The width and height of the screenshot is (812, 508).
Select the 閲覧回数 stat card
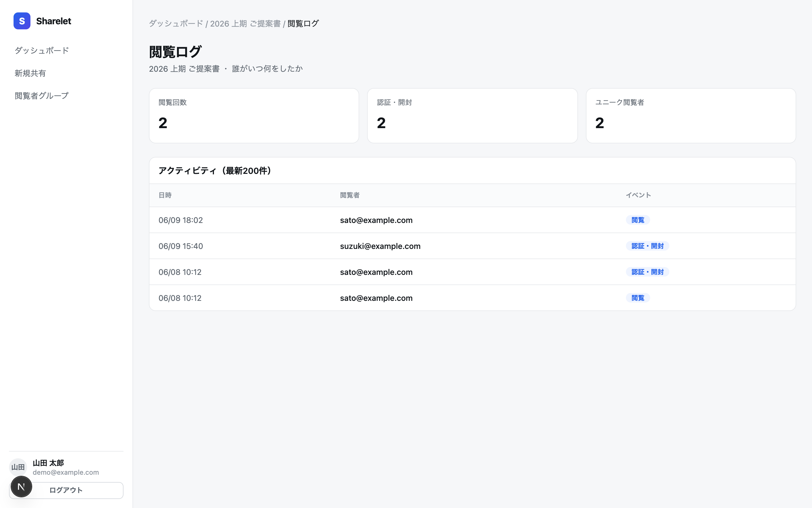(254, 116)
